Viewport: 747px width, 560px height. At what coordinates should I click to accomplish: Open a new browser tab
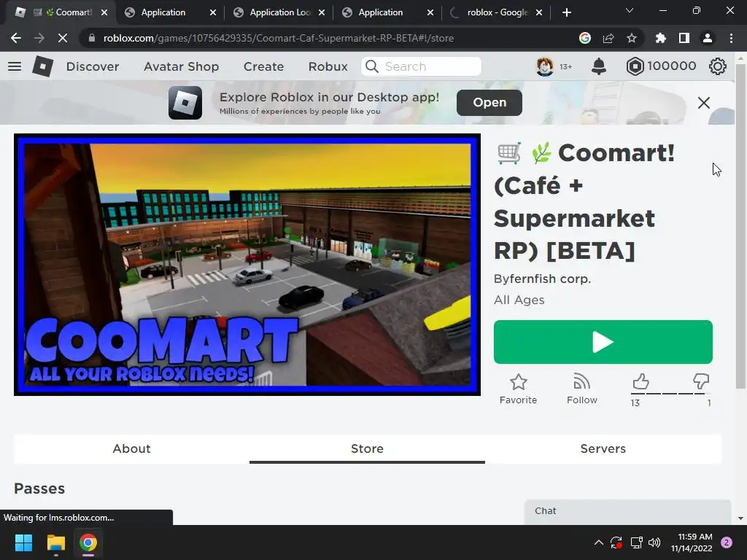(x=566, y=13)
